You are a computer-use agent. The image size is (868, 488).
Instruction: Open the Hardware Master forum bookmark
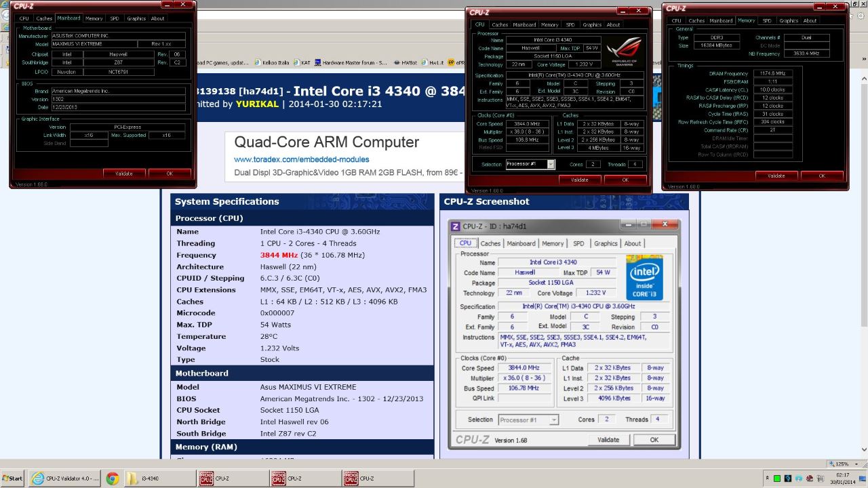[350, 62]
